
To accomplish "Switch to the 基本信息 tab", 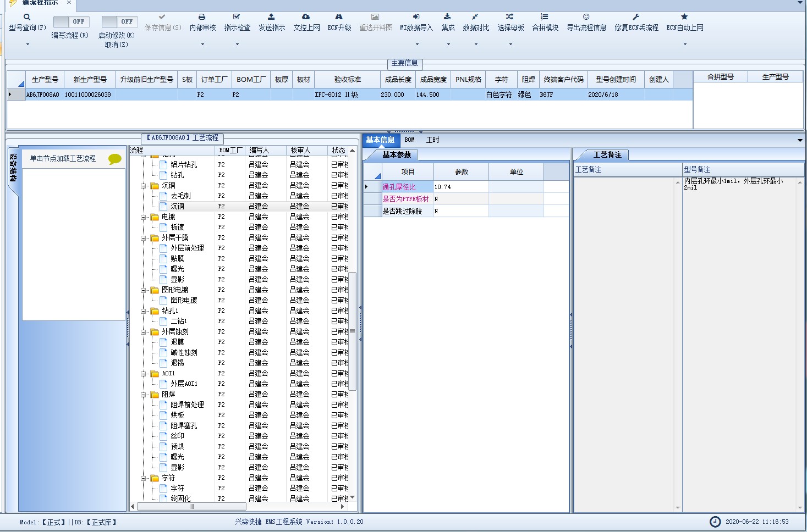I will pos(381,140).
